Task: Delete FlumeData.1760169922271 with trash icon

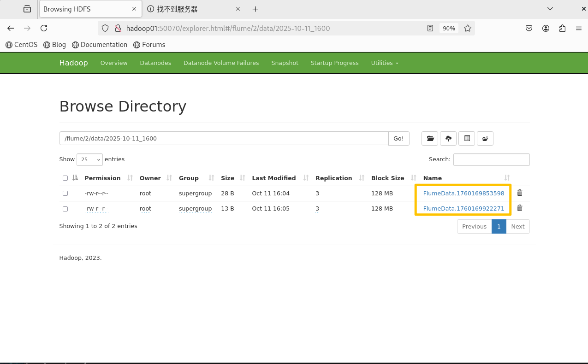Action: click(x=520, y=208)
